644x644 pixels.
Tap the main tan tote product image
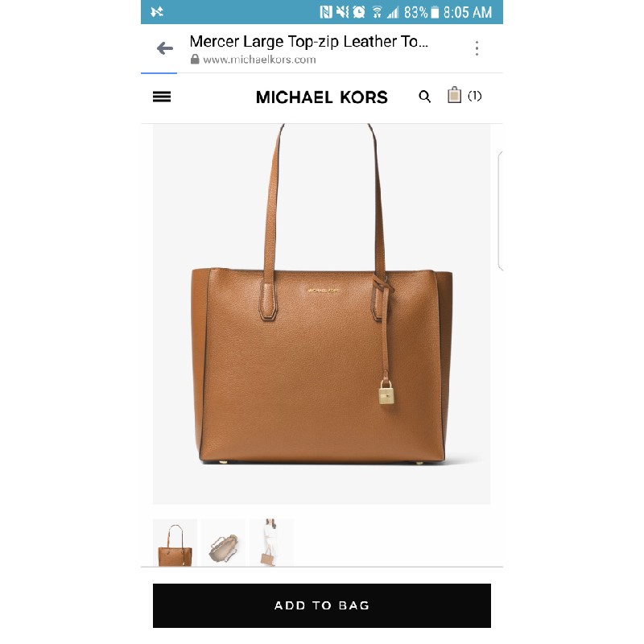(x=321, y=314)
